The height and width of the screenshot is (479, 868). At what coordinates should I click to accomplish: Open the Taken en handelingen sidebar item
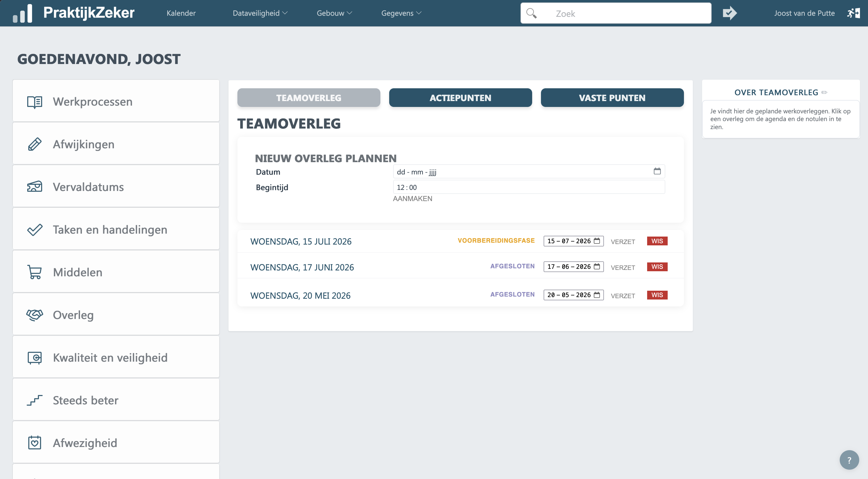click(x=116, y=229)
